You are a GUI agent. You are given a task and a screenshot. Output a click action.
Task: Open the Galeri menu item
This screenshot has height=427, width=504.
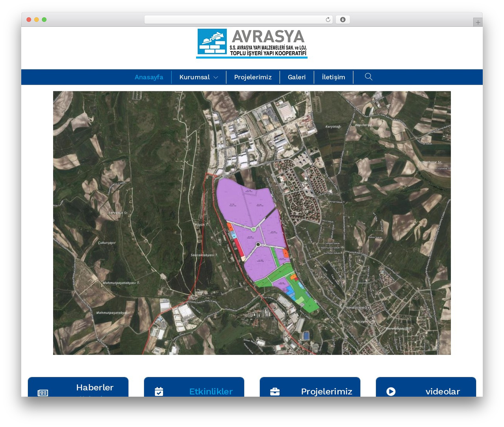(x=296, y=77)
